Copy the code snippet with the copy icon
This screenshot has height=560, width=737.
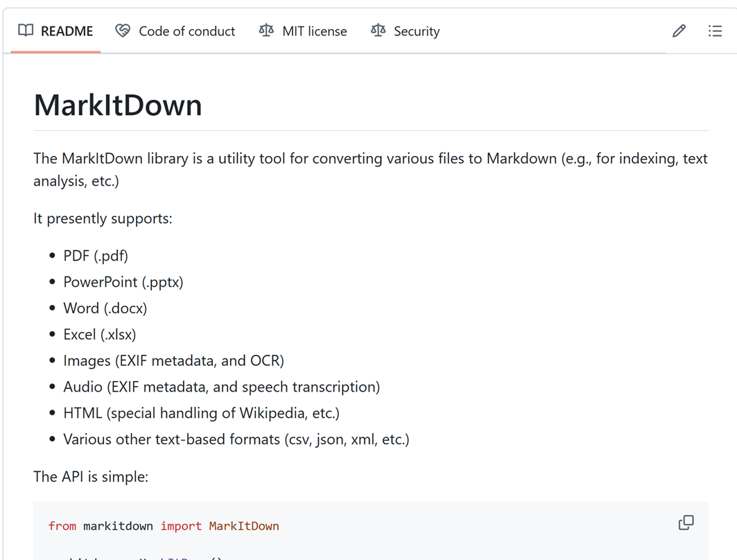pyautogui.click(x=686, y=523)
